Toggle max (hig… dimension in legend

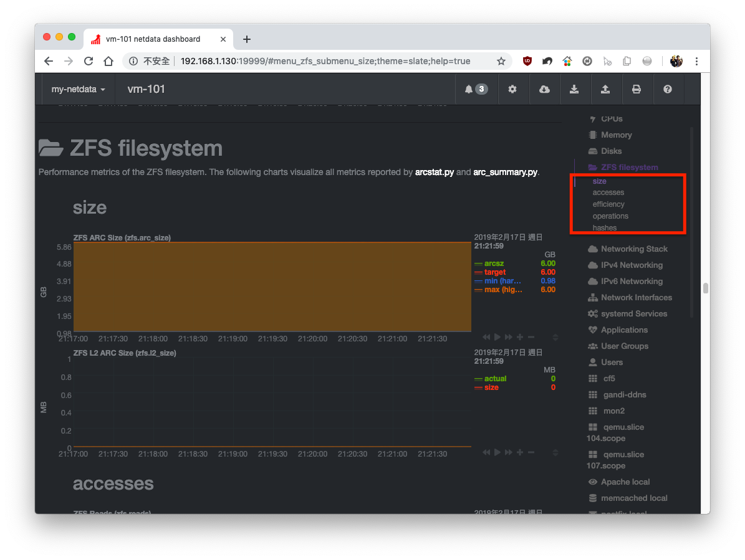tap(502, 290)
